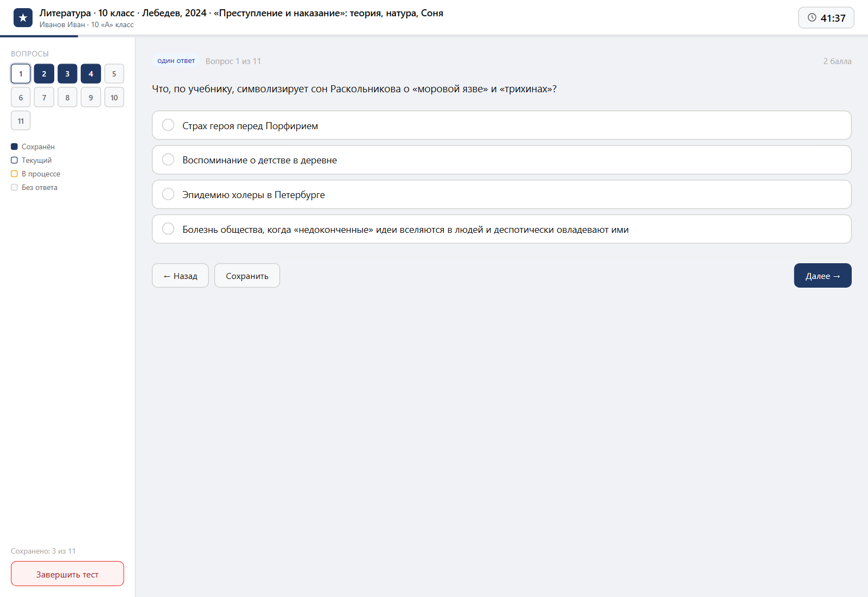Switch to question 7

(44, 97)
